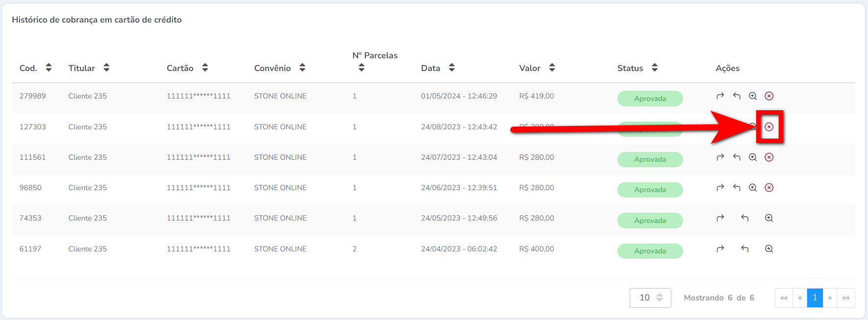The height and width of the screenshot is (320, 868).
Task: Jump to last page with double chevron
Action: pos(846,297)
